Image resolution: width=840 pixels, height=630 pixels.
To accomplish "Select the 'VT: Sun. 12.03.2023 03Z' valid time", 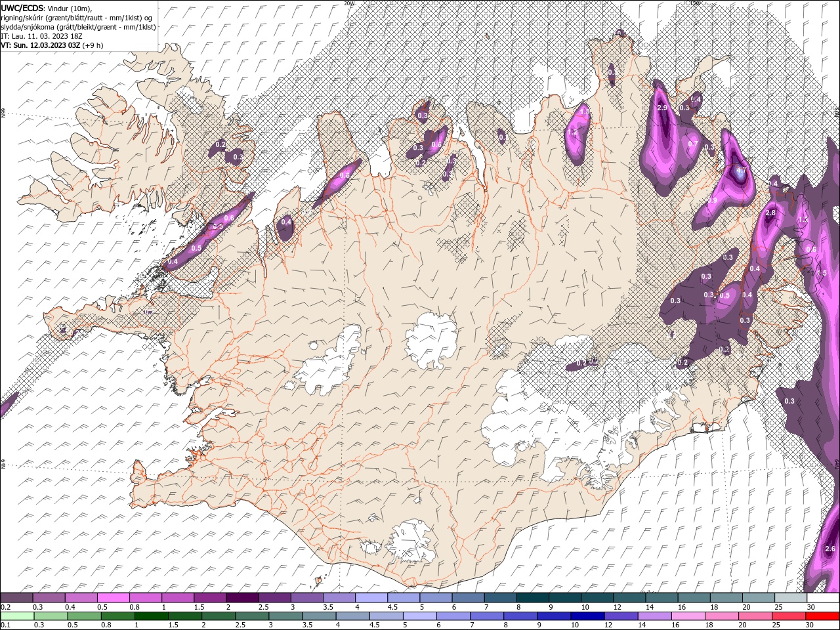I will (41, 45).
